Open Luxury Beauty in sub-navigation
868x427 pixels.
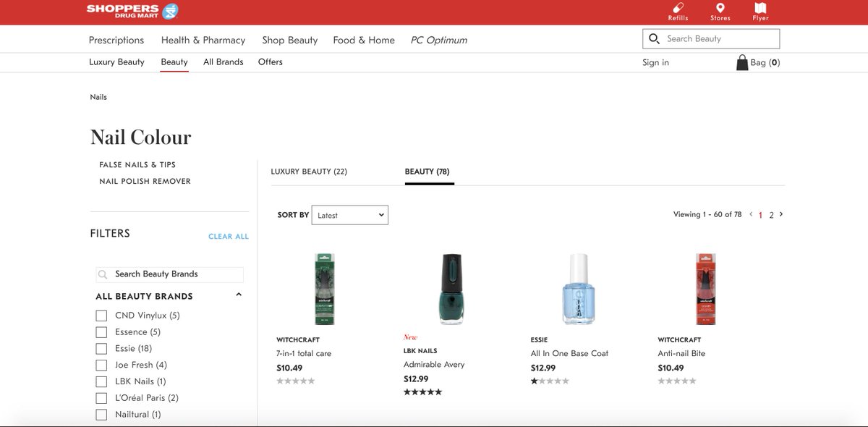[x=116, y=62]
